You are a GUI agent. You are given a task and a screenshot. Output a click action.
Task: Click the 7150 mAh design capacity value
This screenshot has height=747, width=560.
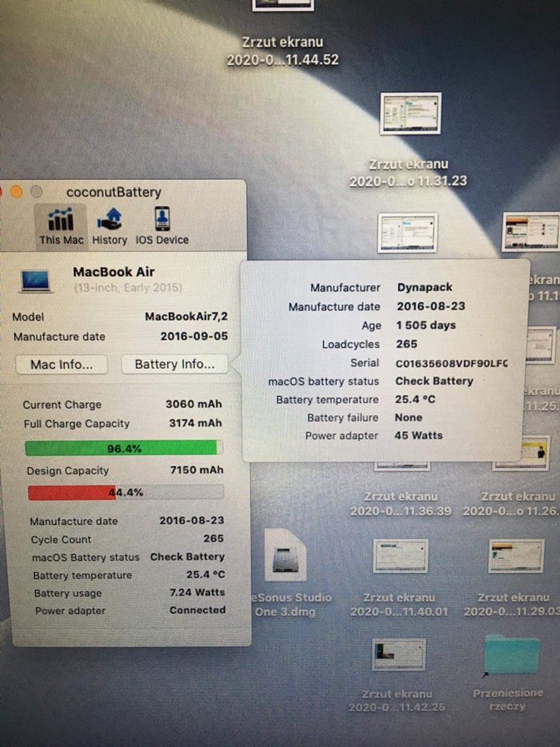click(x=196, y=470)
